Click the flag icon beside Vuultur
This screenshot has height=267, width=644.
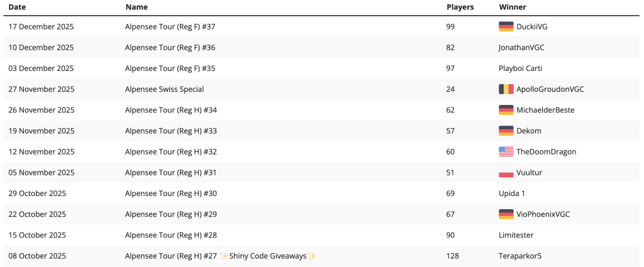click(x=506, y=172)
